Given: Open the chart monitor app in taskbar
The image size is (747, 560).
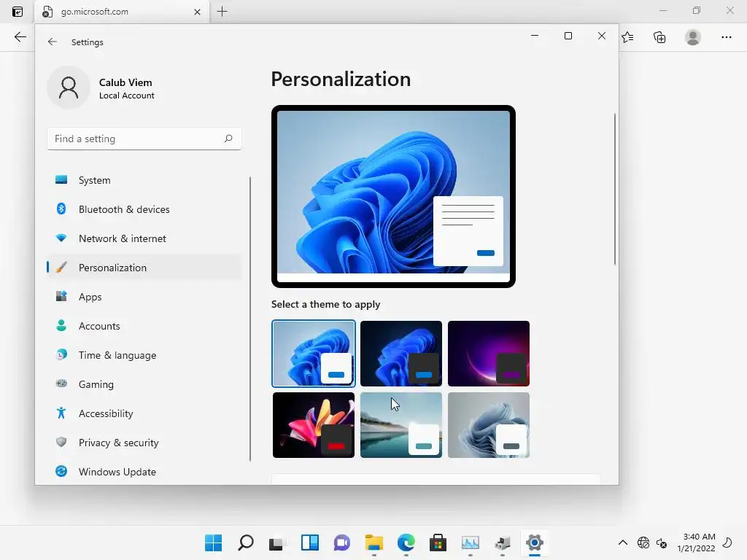Looking at the screenshot, I should [x=471, y=542].
